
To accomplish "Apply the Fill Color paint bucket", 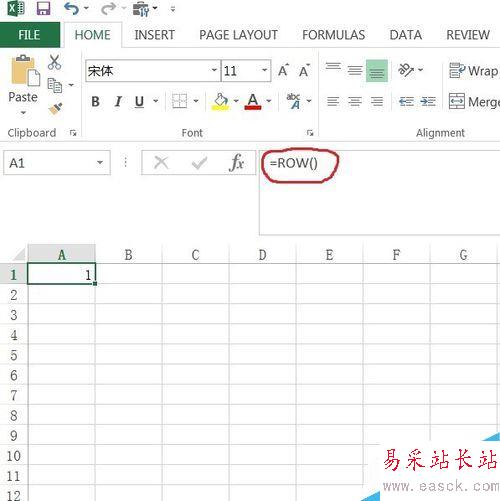I will point(221,101).
